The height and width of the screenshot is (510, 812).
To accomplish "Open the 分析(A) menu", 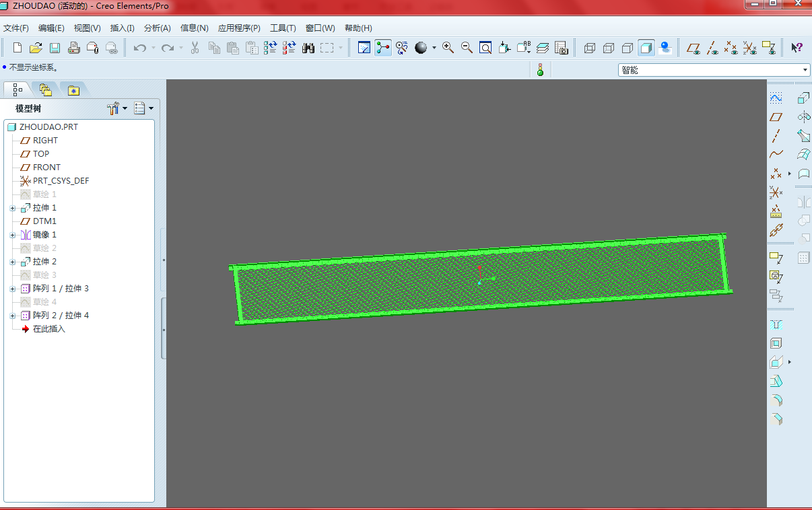I will 157,28.
